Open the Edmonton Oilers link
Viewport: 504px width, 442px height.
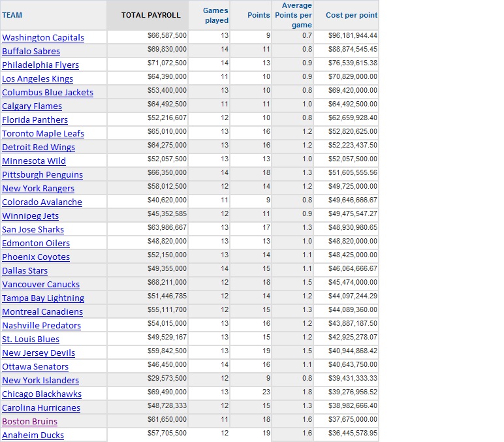[x=36, y=244]
